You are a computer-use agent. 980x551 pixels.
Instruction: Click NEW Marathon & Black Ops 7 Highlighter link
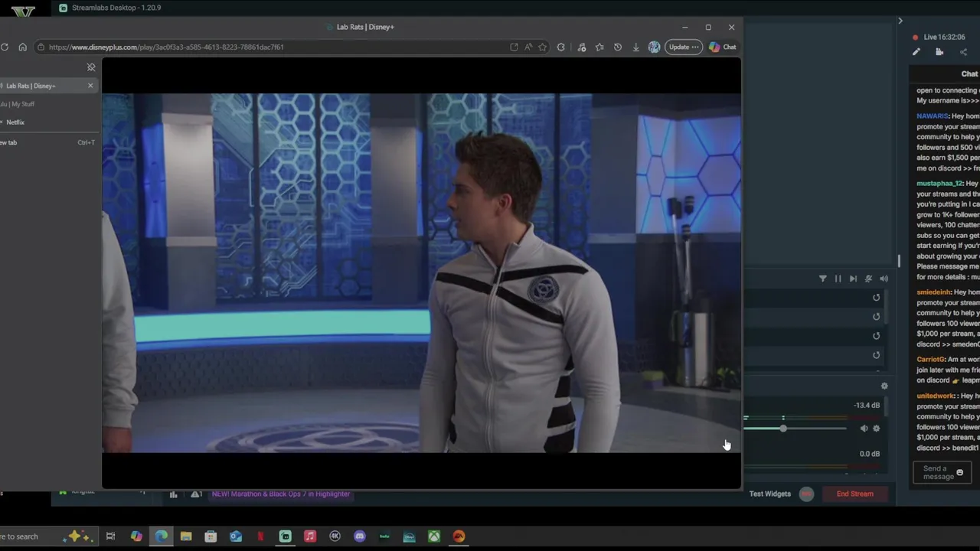(280, 494)
